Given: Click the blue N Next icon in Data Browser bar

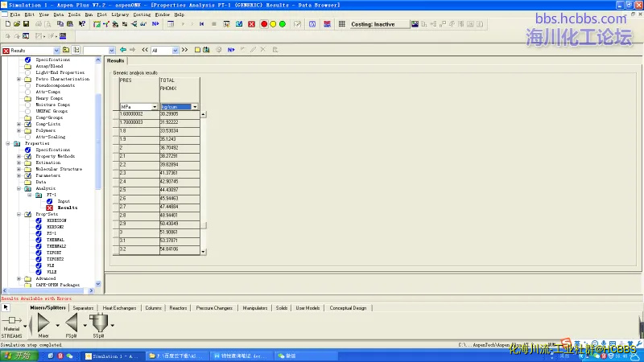Looking at the screenshot, I should point(231,50).
